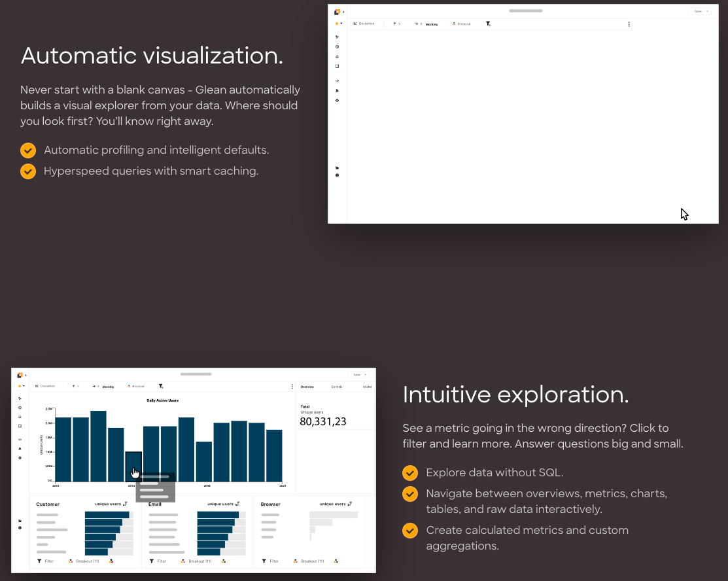Click Filter in the Browser card

tap(270, 561)
